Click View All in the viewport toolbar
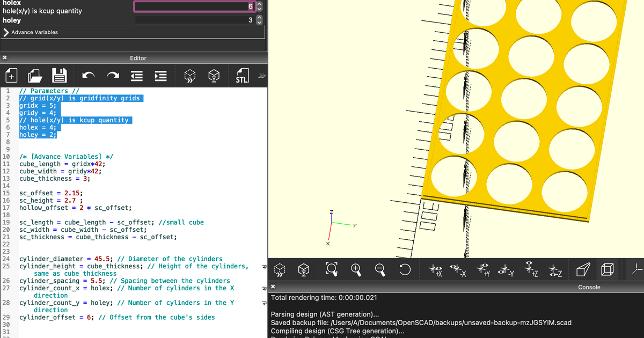The width and height of the screenshot is (644, 338). click(332, 270)
